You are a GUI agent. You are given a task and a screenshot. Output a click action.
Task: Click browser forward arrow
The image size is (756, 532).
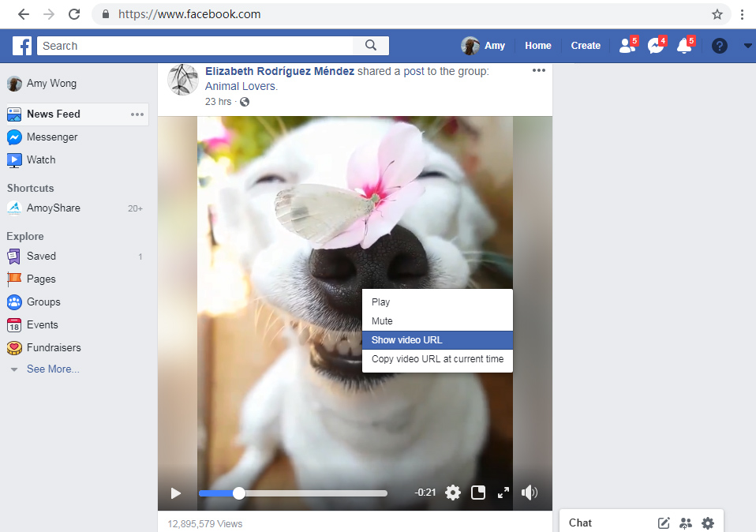49,14
